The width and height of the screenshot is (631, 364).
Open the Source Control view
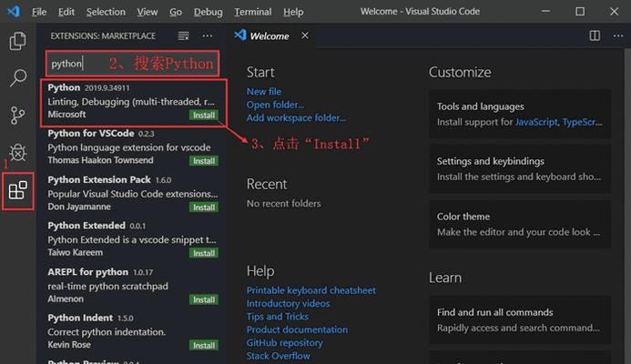click(17, 116)
